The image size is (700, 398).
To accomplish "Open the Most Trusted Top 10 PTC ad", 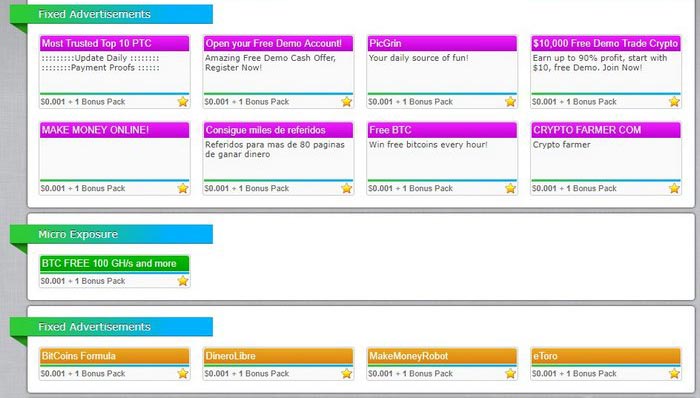I will [x=114, y=43].
